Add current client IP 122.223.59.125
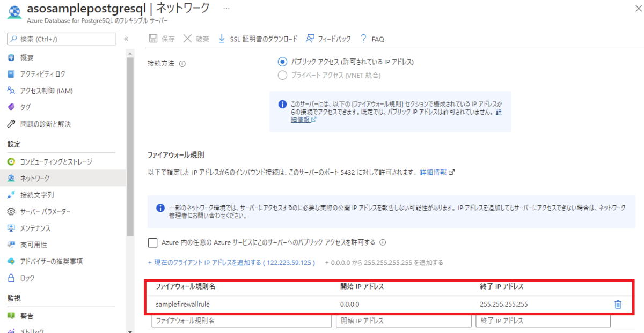 tap(231, 263)
